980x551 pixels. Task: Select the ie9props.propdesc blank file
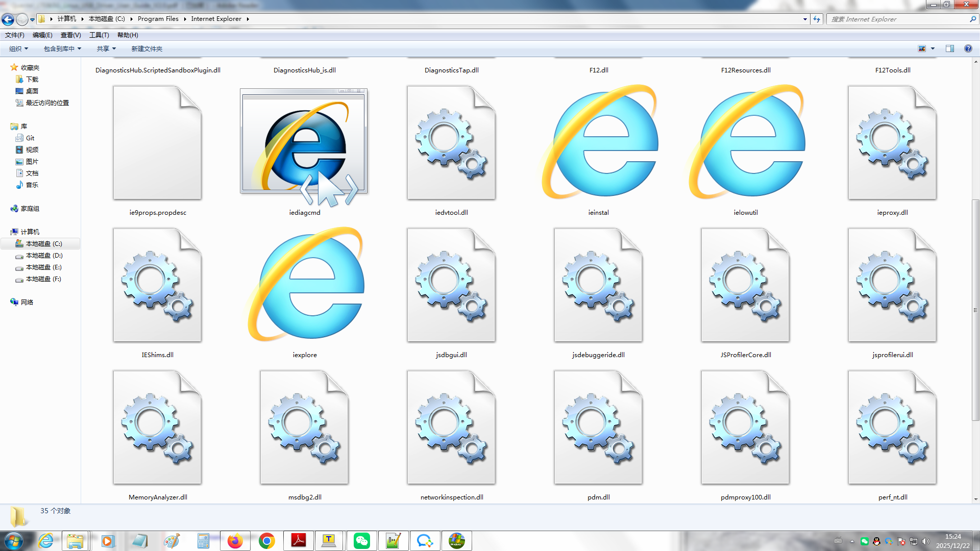click(157, 143)
